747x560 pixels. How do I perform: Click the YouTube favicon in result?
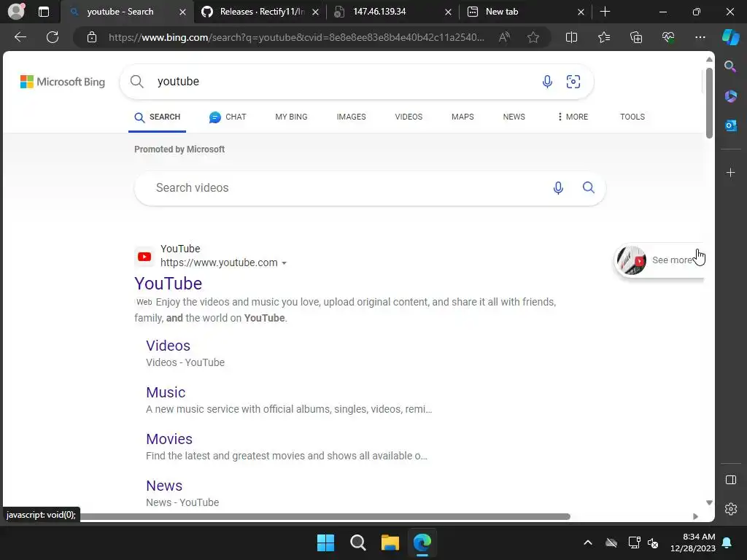(144, 257)
